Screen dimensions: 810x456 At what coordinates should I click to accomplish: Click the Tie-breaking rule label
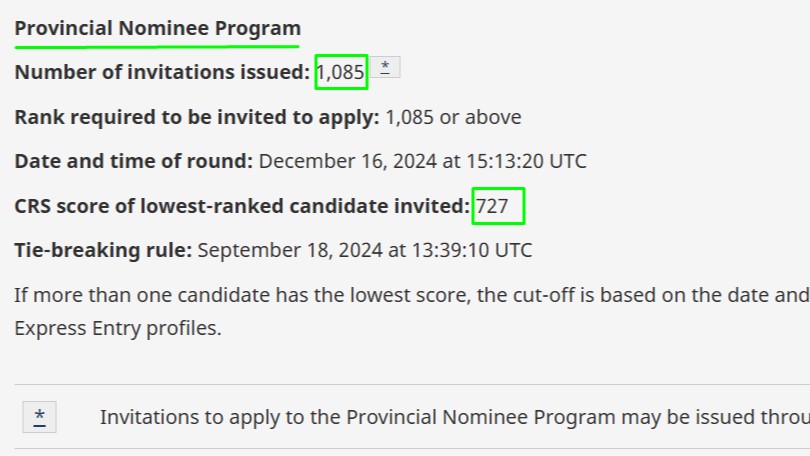[x=103, y=250]
